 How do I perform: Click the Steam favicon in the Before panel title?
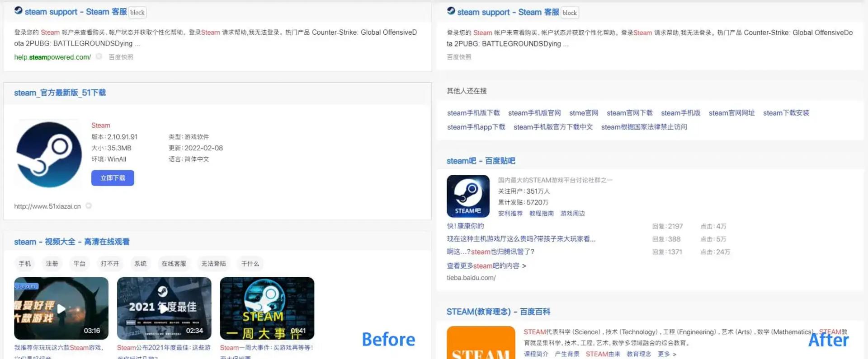click(18, 10)
